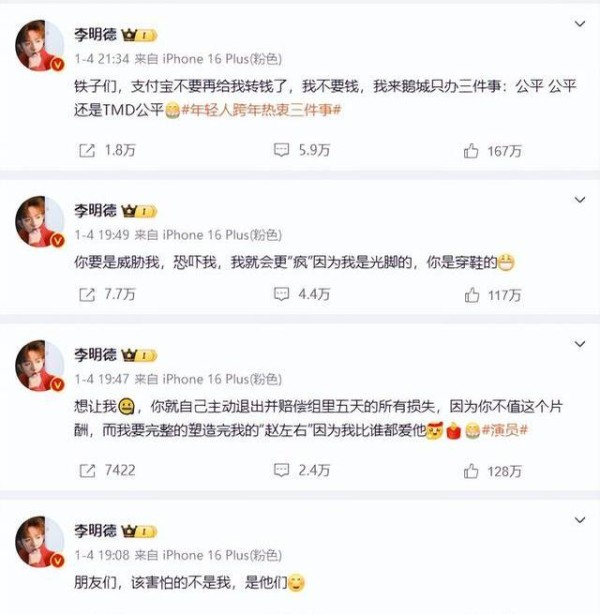Open the #演员# hashtag link
600x614 pixels.
[504, 430]
